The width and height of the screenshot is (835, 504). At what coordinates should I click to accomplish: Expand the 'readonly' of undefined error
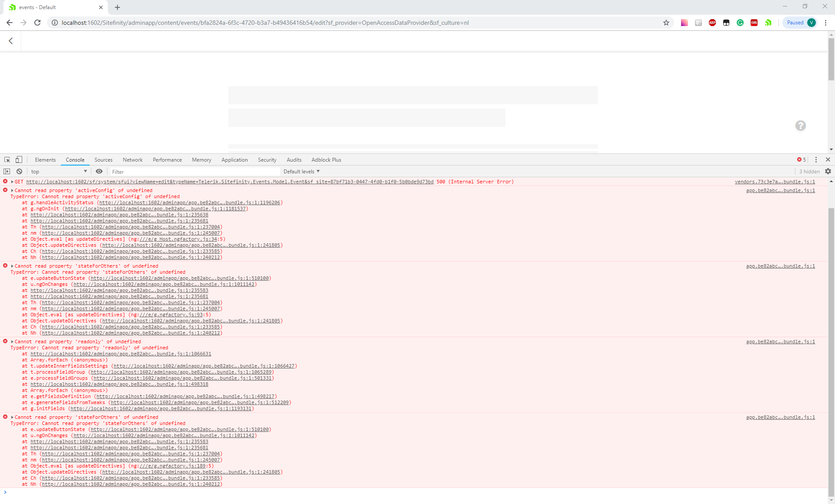[x=12, y=342]
